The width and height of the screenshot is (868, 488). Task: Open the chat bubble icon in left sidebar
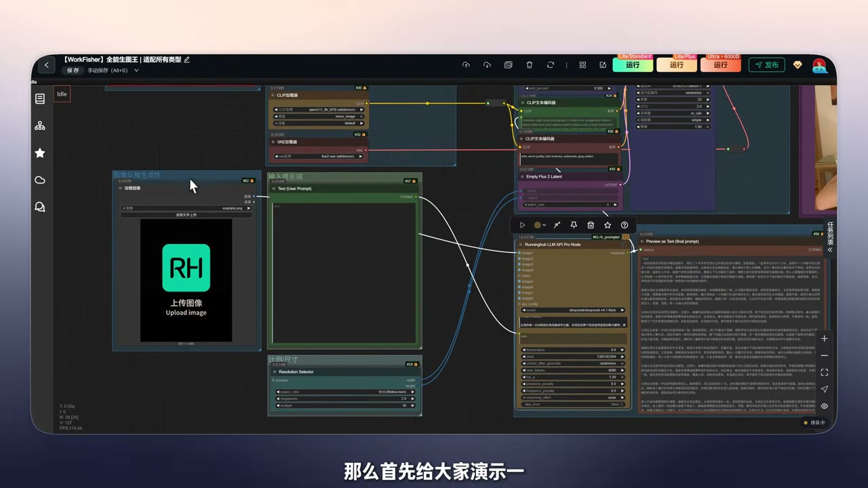click(x=40, y=207)
